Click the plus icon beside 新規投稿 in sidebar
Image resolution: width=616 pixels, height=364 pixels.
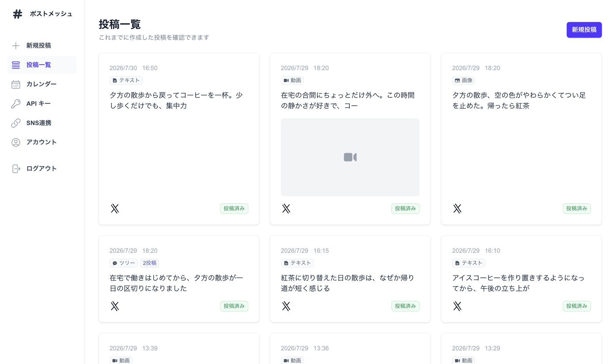[x=16, y=46]
